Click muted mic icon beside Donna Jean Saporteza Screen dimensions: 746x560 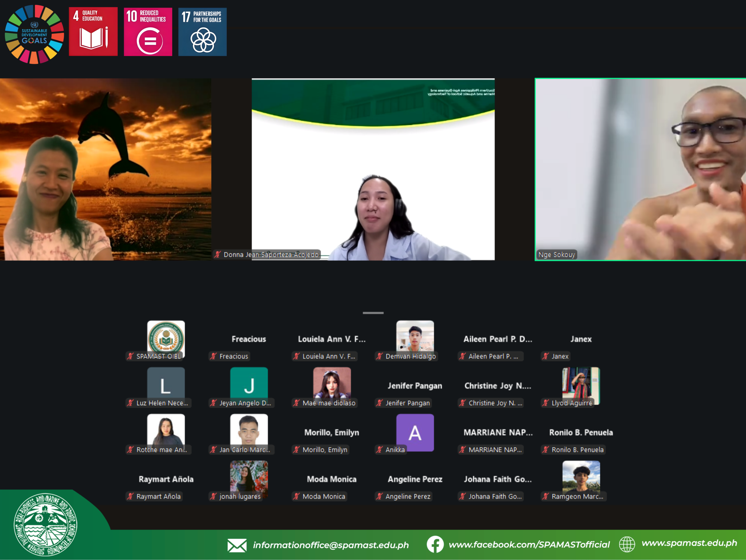pos(218,255)
